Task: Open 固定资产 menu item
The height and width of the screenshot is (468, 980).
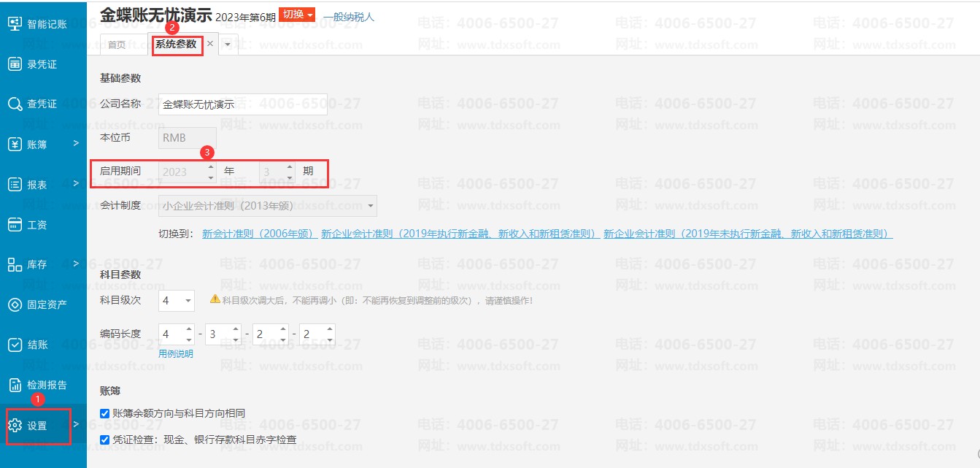Action: pyautogui.click(x=47, y=304)
